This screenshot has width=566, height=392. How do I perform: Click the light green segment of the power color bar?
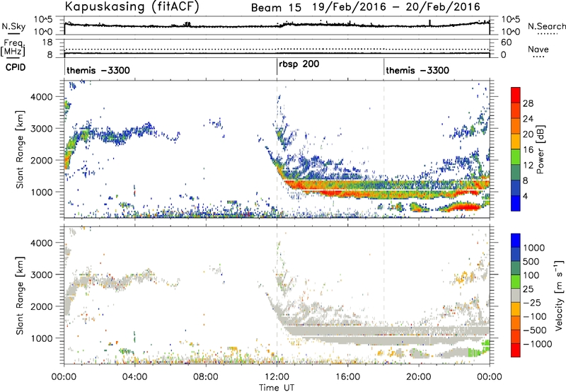tap(516, 157)
